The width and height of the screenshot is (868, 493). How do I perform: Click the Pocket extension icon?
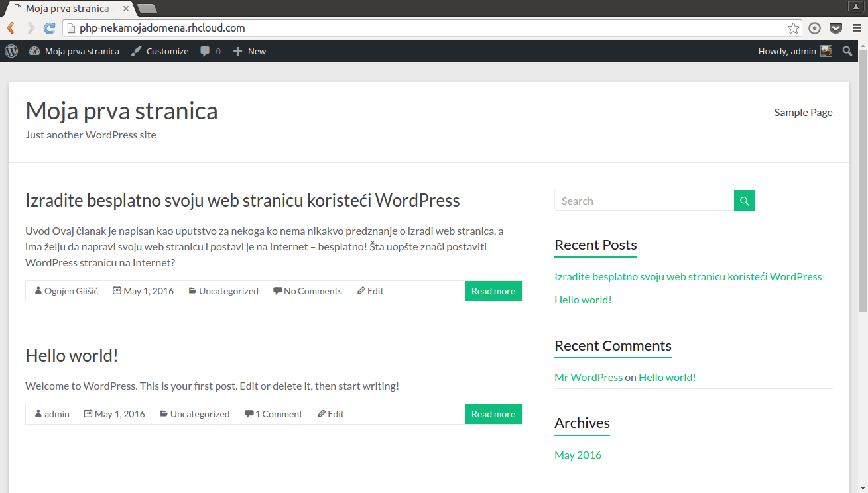pyautogui.click(x=836, y=28)
